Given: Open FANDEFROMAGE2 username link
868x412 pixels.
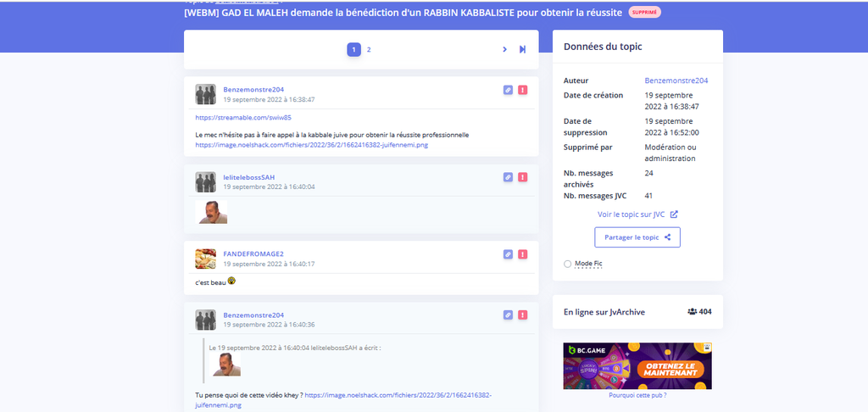Looking at the screenshot, I should pos(253,253).
